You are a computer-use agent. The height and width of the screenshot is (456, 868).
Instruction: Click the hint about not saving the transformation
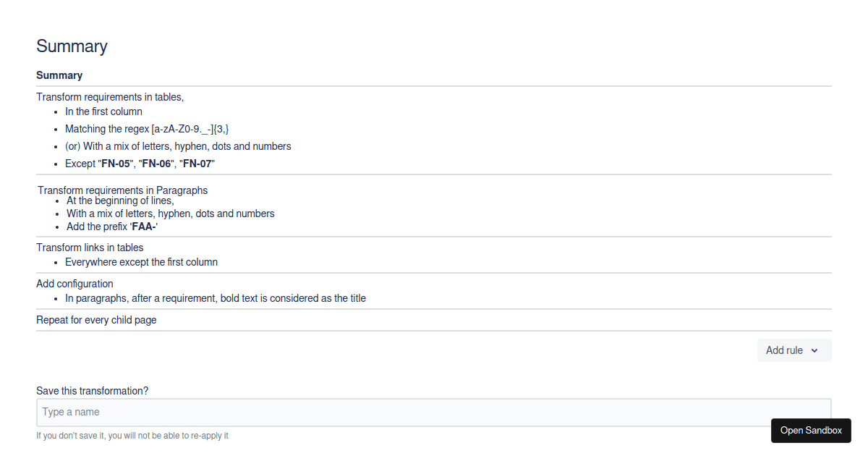tap(132, 436)
